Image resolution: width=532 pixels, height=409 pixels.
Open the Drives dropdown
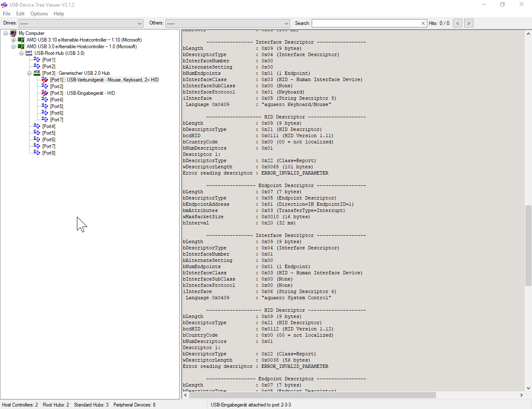139,23
